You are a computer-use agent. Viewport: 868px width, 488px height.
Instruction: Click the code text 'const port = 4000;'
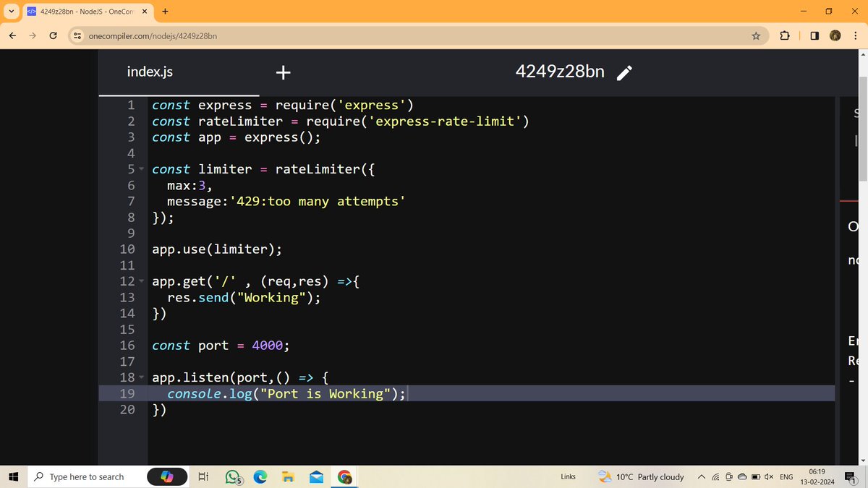coord(221,346)
